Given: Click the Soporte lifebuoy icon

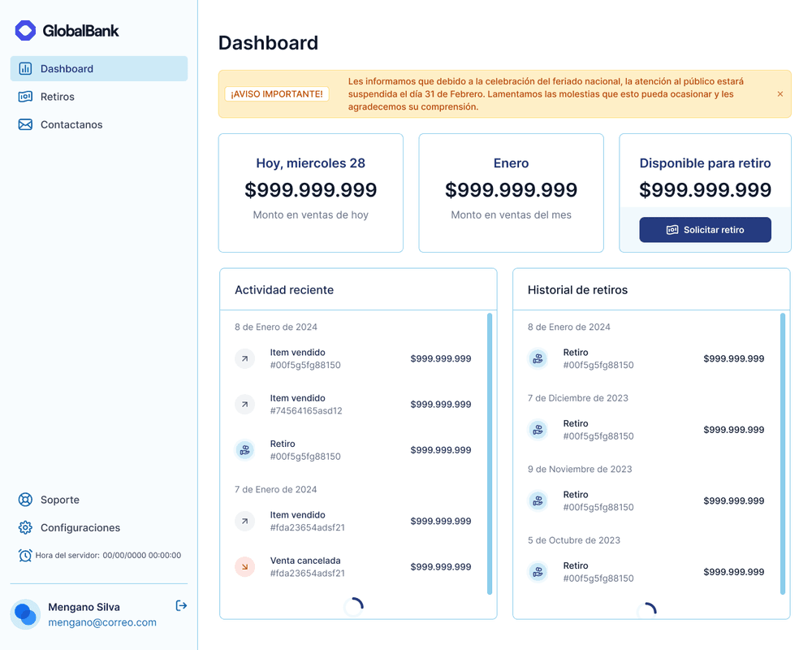Looking at the screenshot, I should 25,500.
